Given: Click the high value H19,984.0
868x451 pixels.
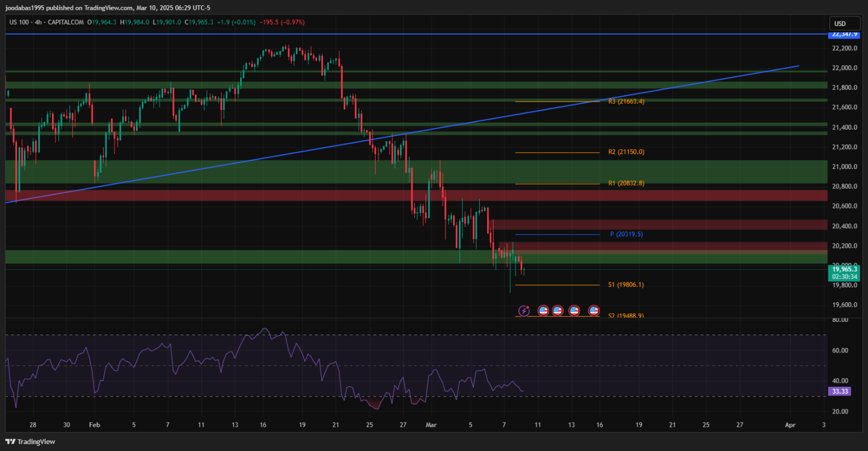Looking at the screenshot, I should (x=134, y=22).
